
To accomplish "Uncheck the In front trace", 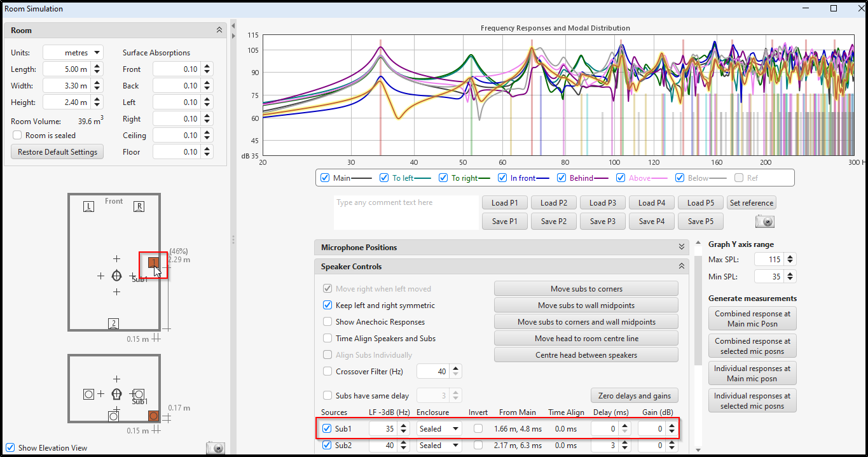I will tap(502, 178).
